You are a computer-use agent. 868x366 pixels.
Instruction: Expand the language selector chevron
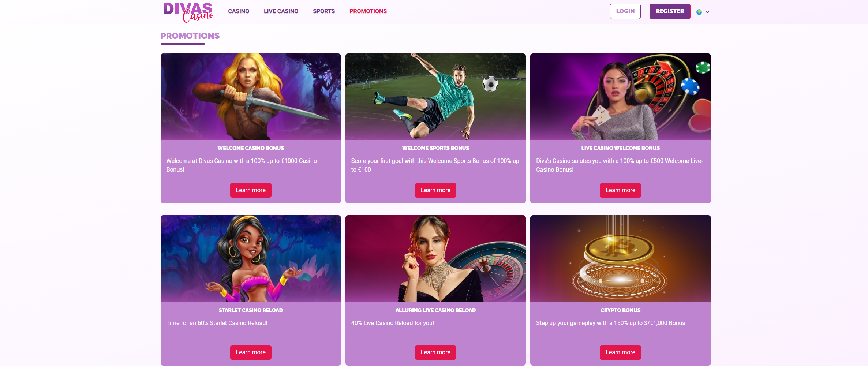click(707, 12)
